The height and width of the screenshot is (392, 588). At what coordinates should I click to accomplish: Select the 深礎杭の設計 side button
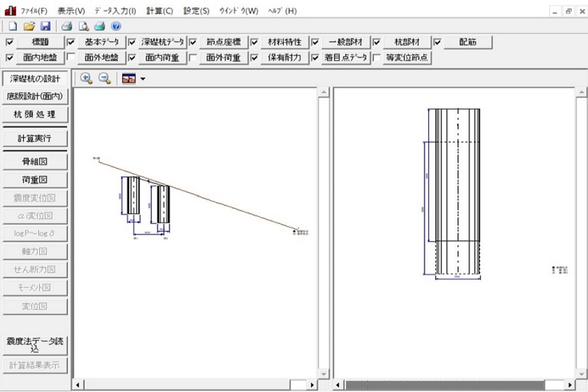point(35,79)
